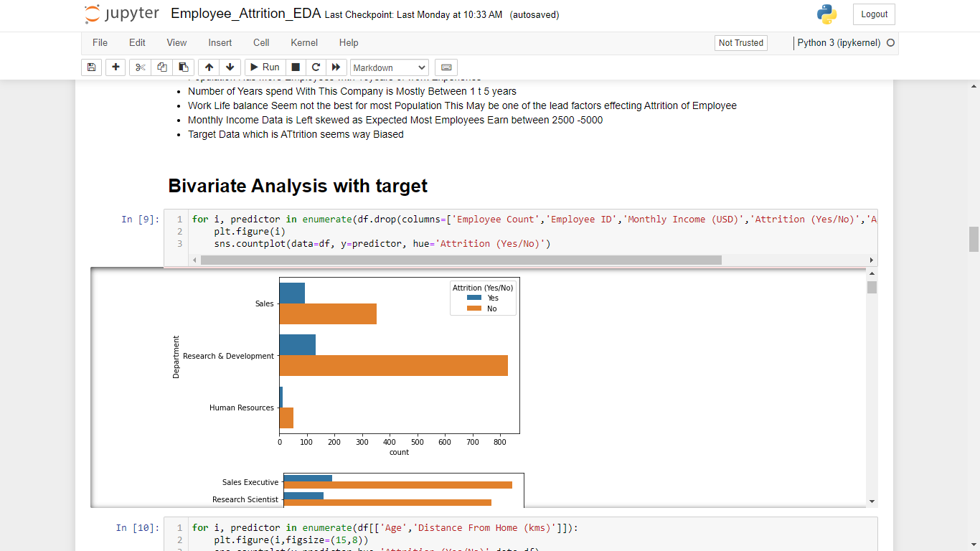Open the Cell menu
The width and height of the screenshot is (980, 551).
coord(261,42)
